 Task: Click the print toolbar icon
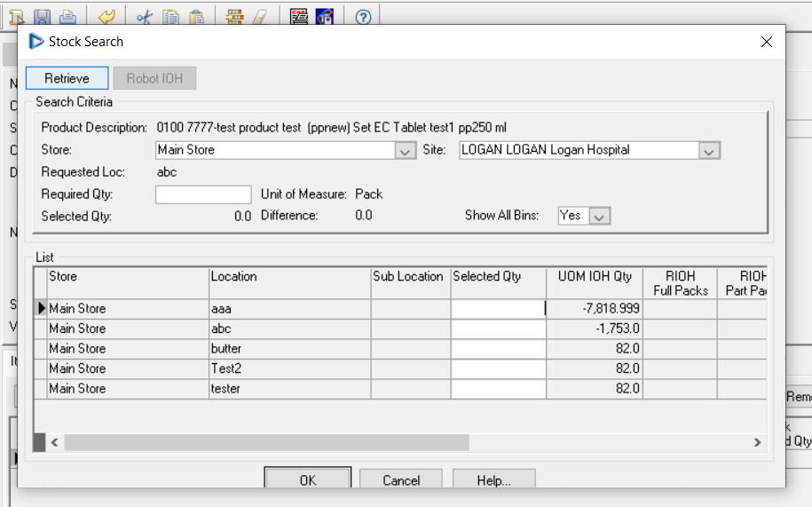pos(67,16)
